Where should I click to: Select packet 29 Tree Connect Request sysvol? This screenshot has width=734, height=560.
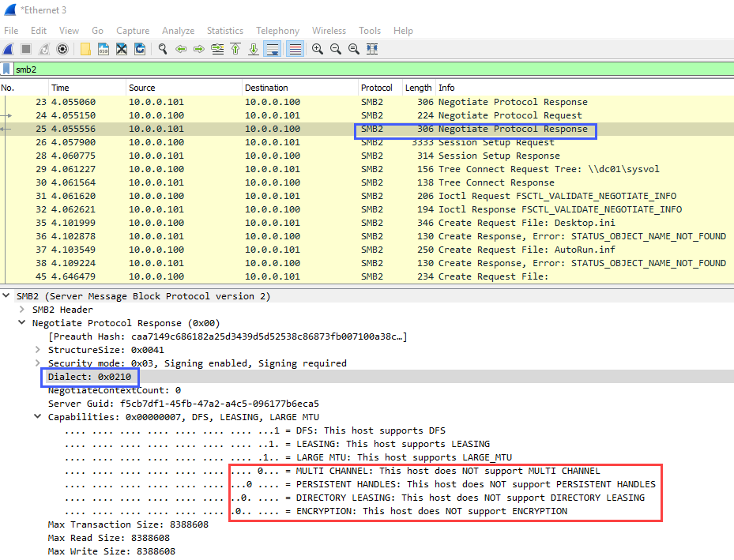[x=367, y=169]
